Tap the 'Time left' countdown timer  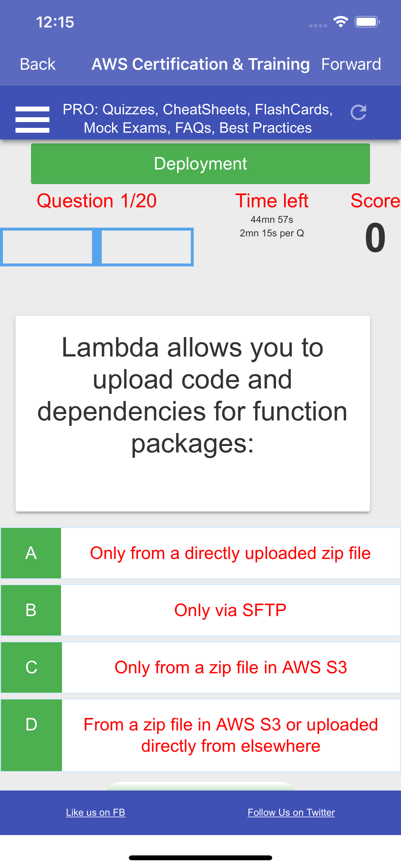272,201
